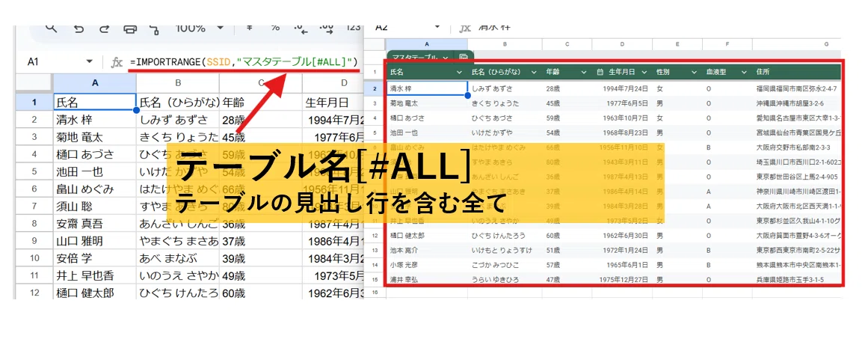The width and height of the screenshot is (868, 342).
Task: Click the Decrease decimal places icon
Action: click(300, 28)
